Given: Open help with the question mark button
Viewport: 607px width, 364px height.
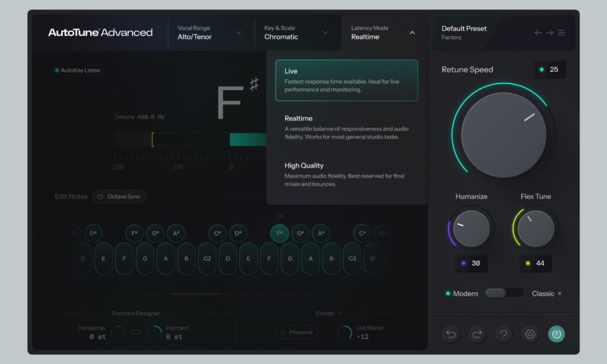Looking at the screenshot, I should point(504,334).
